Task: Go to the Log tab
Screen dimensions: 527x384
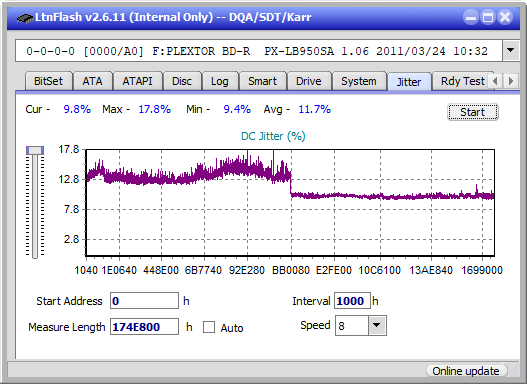Action: coord(219,81)
